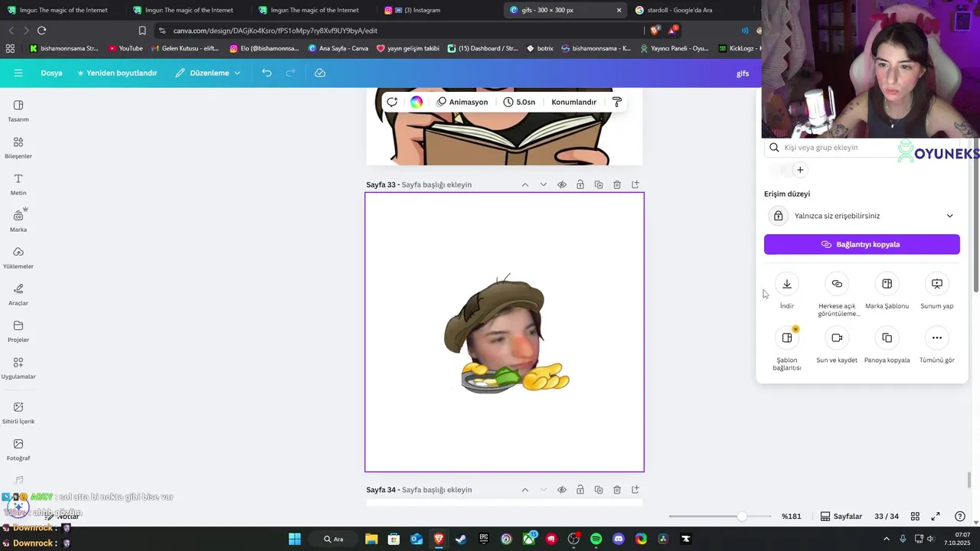Click the Konumlandır button

tap(573, 102)
